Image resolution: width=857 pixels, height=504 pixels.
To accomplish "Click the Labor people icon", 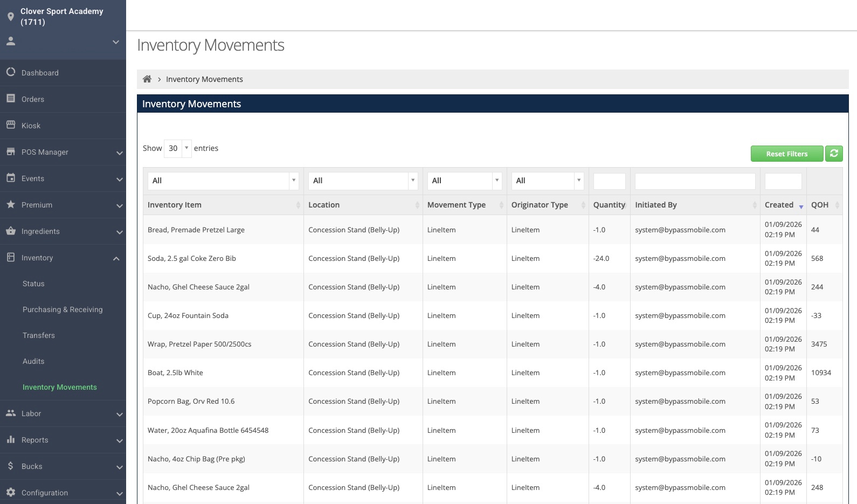I will click(11, 413).
